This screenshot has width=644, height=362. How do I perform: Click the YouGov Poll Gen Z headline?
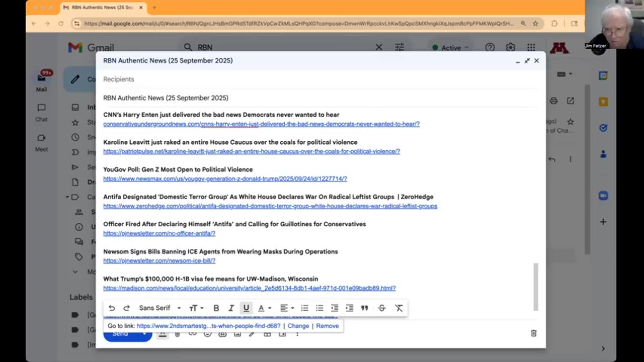pyautogui.click(x=178, y=169)
